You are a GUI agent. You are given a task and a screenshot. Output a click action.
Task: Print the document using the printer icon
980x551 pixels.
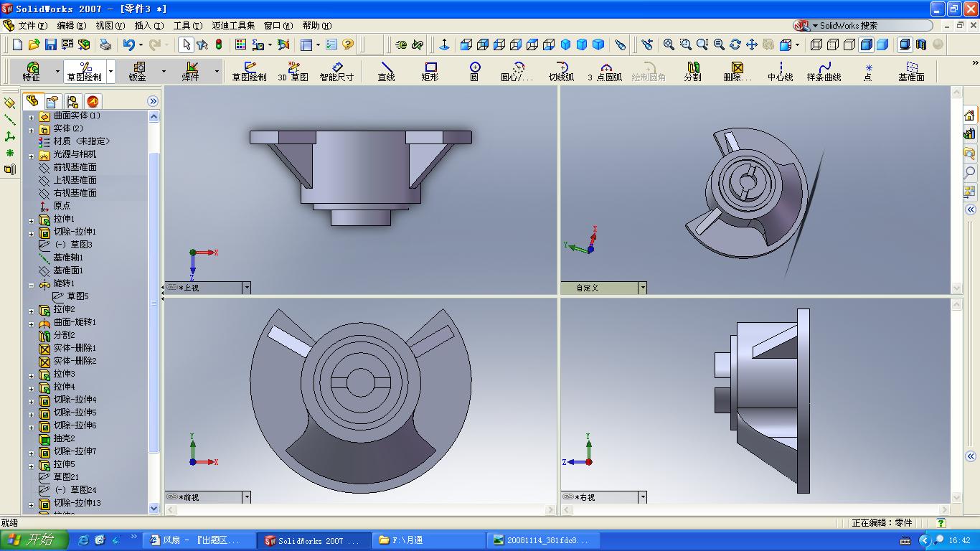(x=105, y=44)
